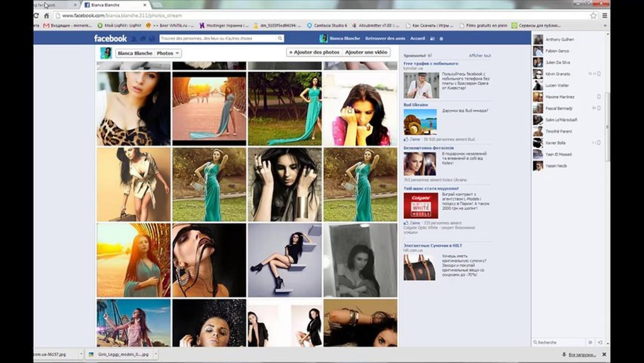This screenshot has width=644, height=363.
Task: Open chat with Kévin Granato
Action: pyautogui.click(x=568, y=74)
